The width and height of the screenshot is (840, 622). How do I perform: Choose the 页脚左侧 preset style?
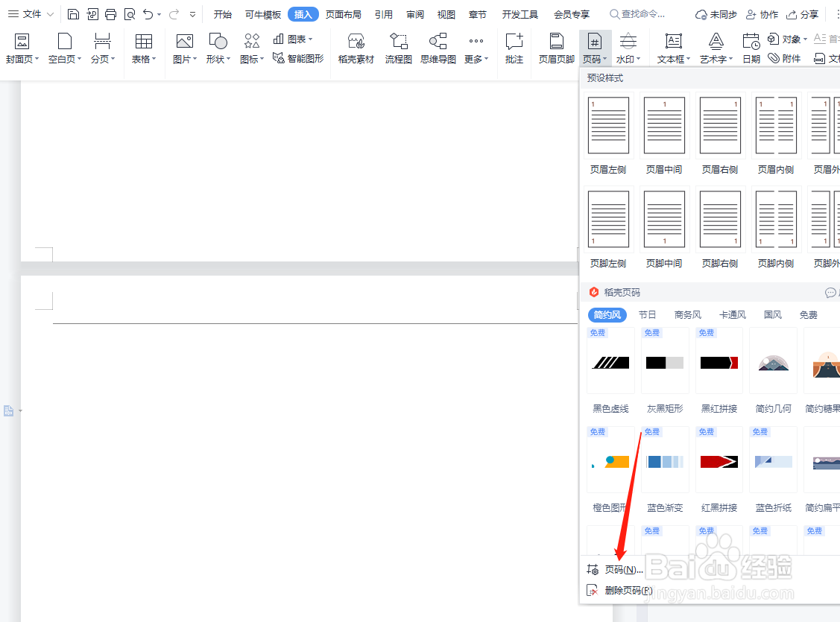[x=608, y=228]
